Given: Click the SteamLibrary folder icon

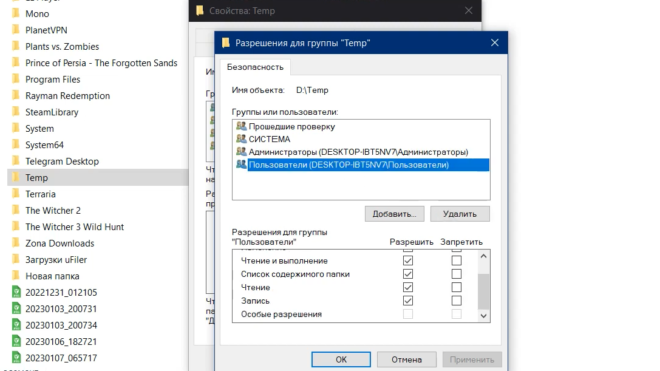Looking at the screenshot, I should [x=16, y=112].
